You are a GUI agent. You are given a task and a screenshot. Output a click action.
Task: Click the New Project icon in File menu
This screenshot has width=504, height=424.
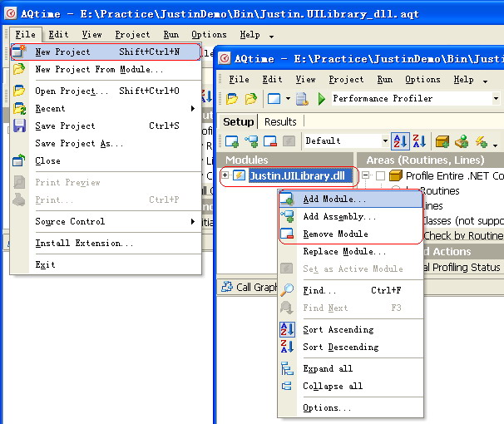click(x=19, y=52)
